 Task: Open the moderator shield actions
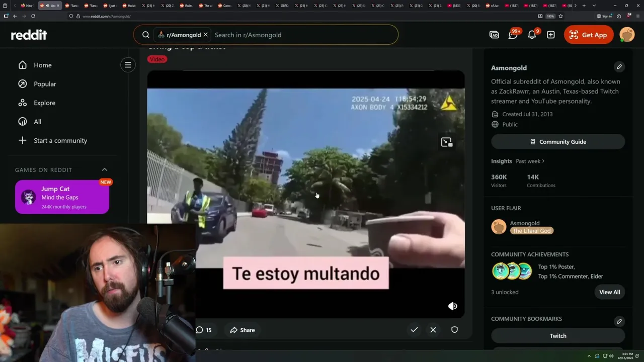tap(454, 330)
